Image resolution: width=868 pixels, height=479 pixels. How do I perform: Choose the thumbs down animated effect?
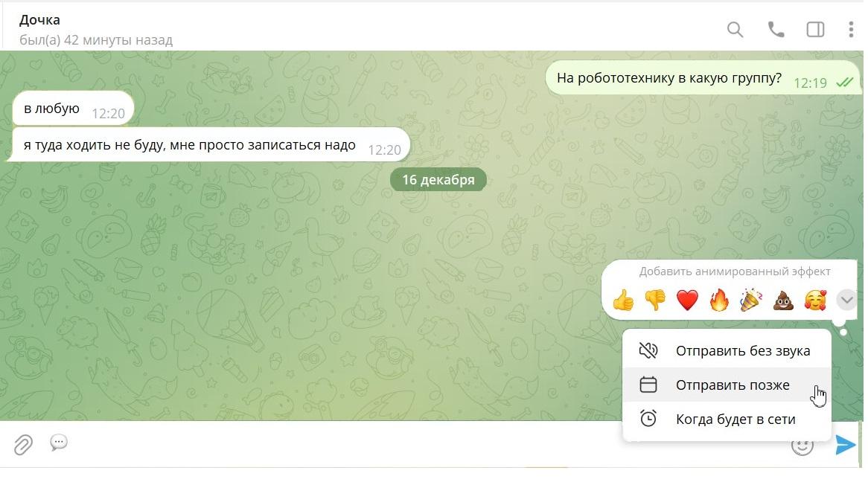(655, 301)
